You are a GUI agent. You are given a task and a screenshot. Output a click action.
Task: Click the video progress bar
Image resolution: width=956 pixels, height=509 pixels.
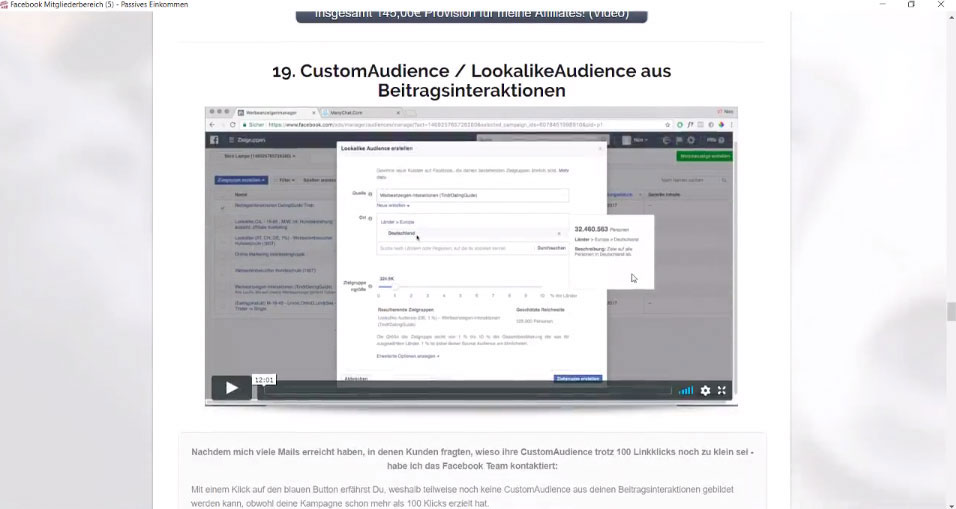pos(468,390)
